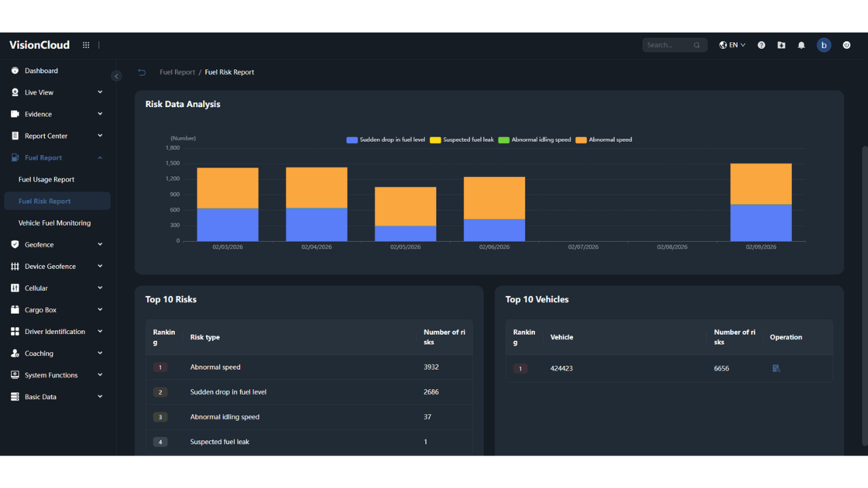The image size is (868, 488).
Task: Open the user avatar 'b' profile
Action: (824, 45)
